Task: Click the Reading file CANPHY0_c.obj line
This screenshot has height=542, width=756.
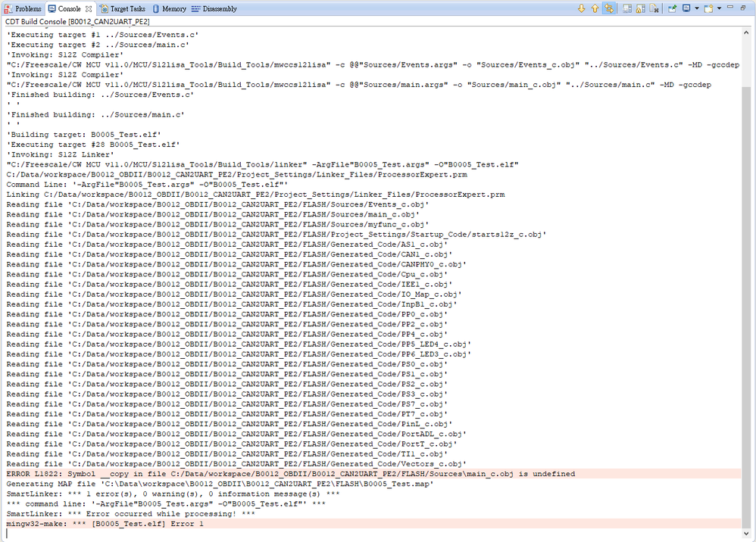Action: (236, 264)
